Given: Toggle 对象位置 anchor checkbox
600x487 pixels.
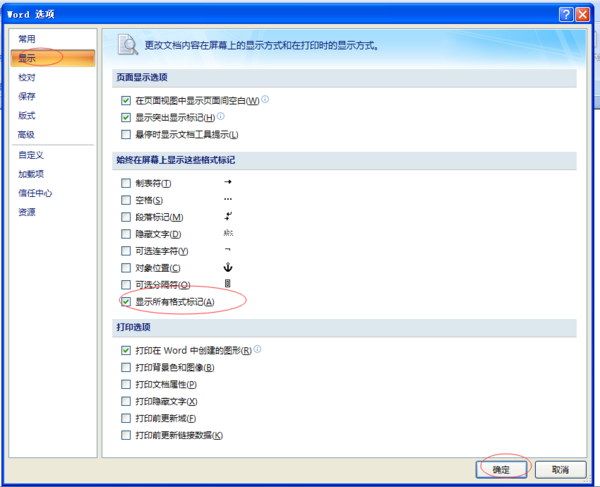Looking at the screenshot, I should [x=126, y=268].
